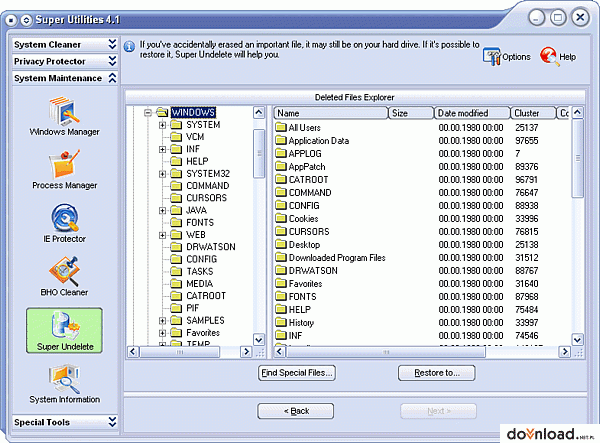Click Restore to button
This screenshot has width=600, height=443.
tap(437, 373)
